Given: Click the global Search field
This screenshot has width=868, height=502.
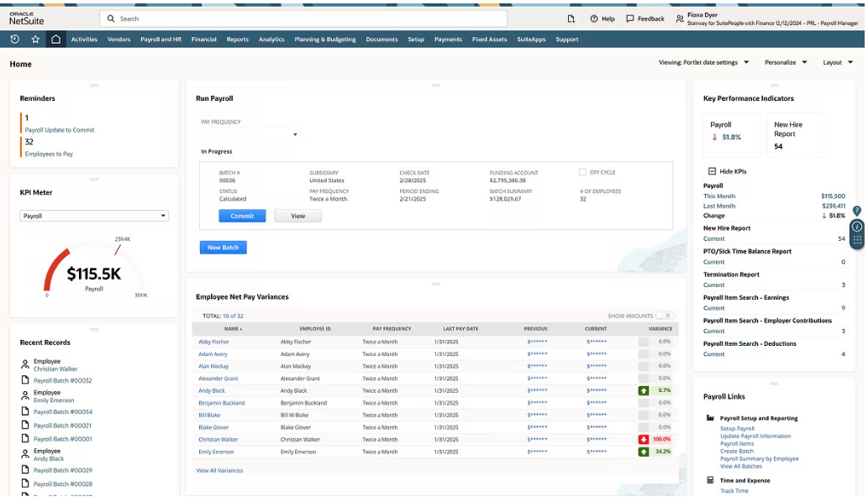Looking at the screenshot, I should [303, 18].
